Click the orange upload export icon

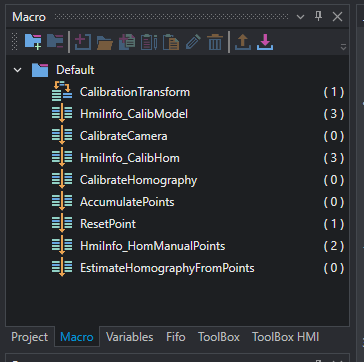(243, 42)
